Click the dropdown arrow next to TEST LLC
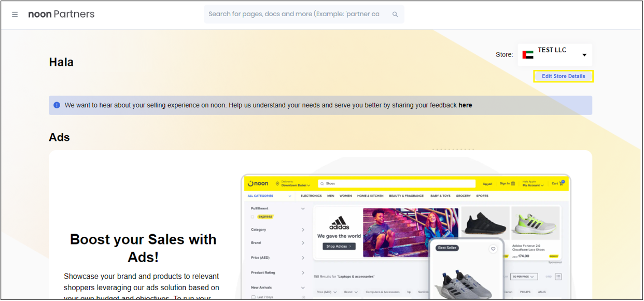The image size is (644, 301). tap(584, 55)
